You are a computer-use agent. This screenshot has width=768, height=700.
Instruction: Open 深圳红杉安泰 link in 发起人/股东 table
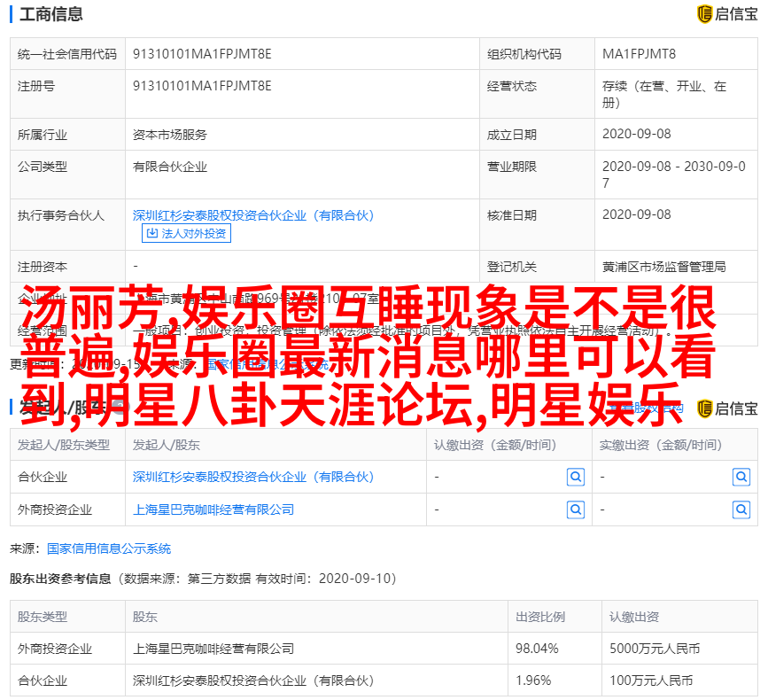[253, 477]
